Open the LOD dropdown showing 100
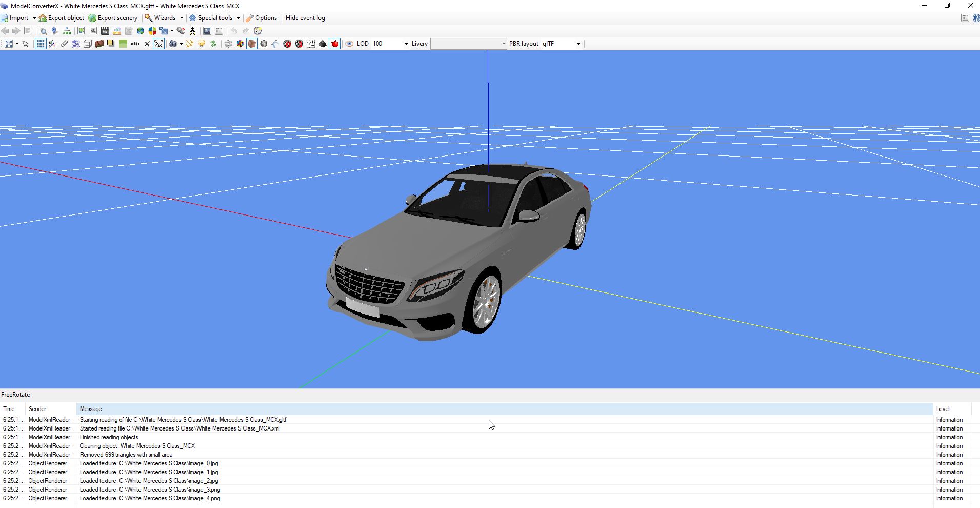The height and width of the screenshot is (508, 980). (x=406, y=44)
